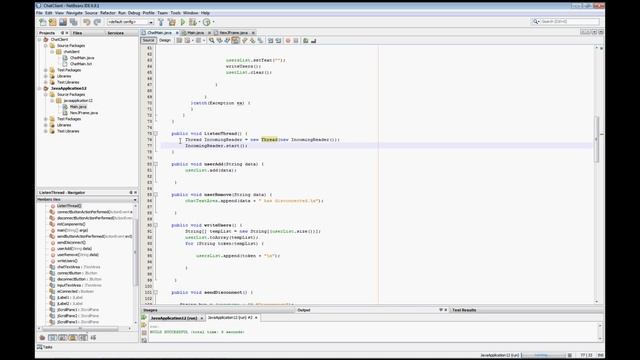
Task: Click the Open Project toolbar icon
Action: point(63,22)
